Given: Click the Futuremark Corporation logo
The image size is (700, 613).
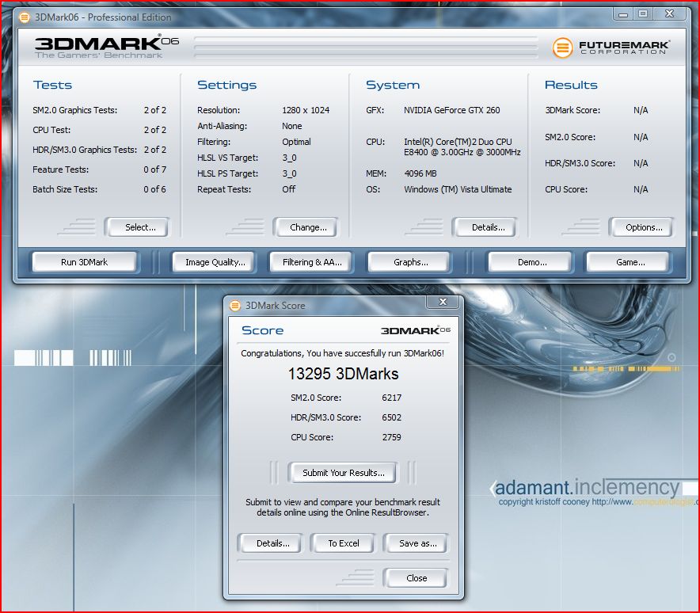Looking at the screenshot, I should [x=611, y=48].
